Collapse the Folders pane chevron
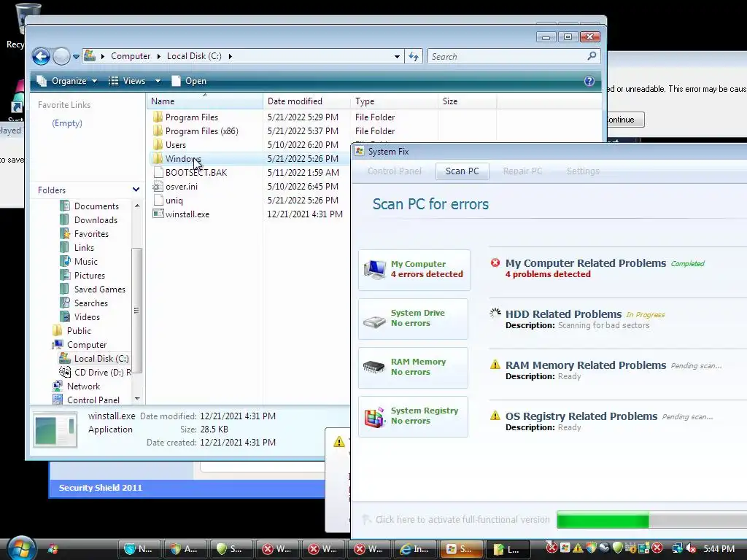The height and width of the screenshot is (560, 747). (x=136, y=190)
